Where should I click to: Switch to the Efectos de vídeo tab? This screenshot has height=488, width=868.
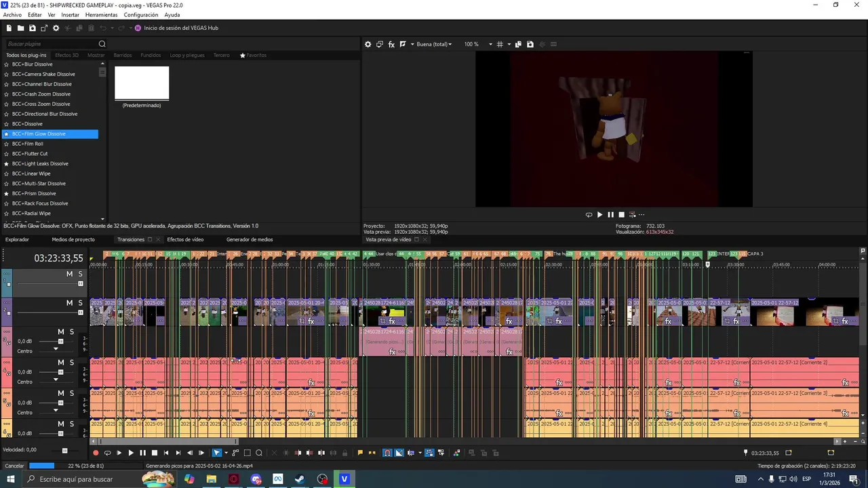185,239
